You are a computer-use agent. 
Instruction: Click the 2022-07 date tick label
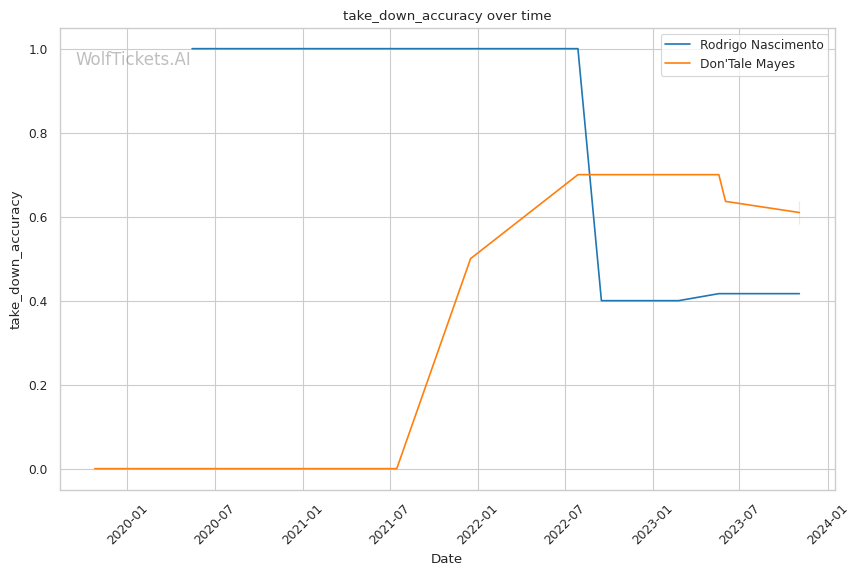(x=564, y=520)
